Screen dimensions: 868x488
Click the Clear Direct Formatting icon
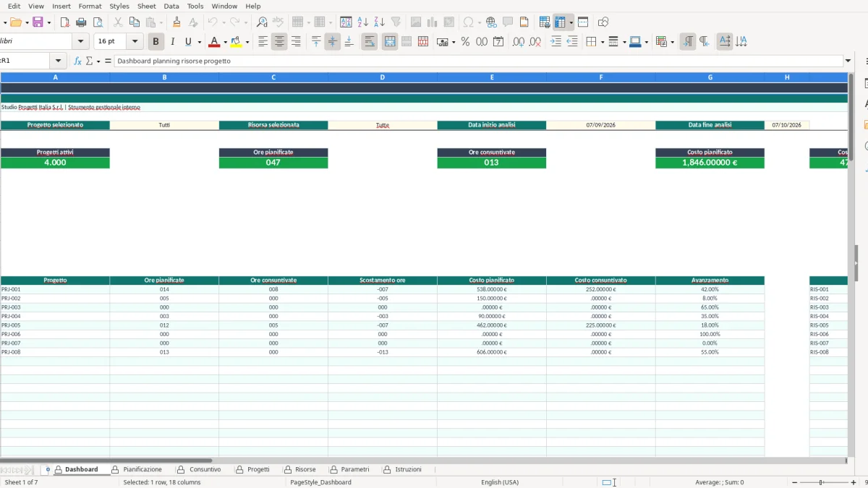[x=193, y=22]
